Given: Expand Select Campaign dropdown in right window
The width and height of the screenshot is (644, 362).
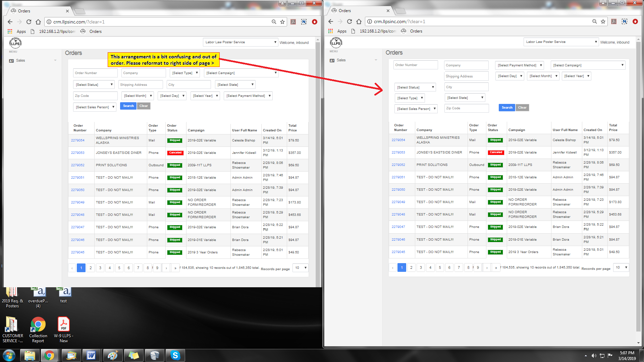Looking at the screenshot, I should pyautogui.click(x=588, y=65).
